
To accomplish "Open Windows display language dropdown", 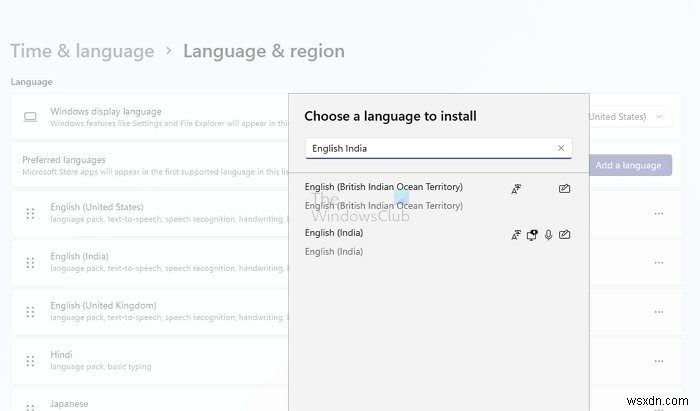I will 658,117.
